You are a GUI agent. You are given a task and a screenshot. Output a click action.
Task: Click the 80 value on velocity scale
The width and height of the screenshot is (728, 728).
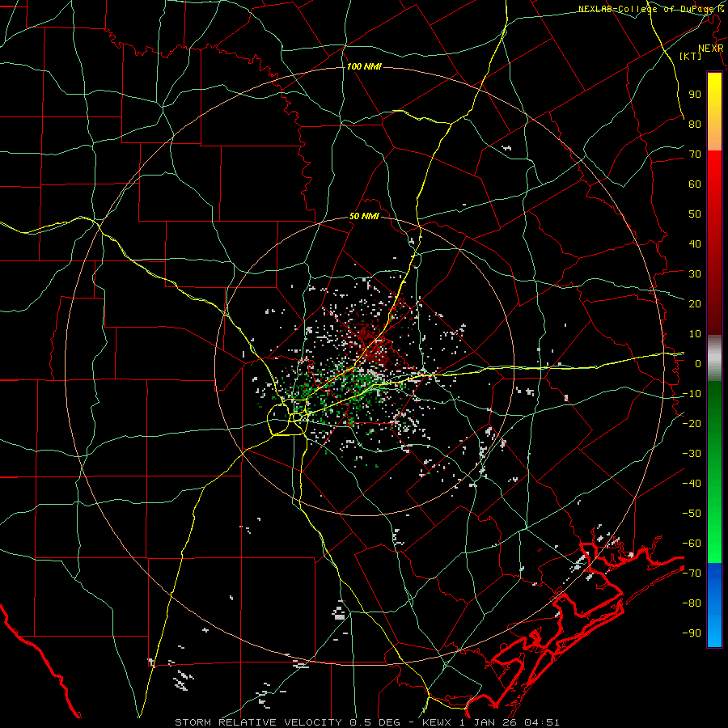[x=695, y=125]
